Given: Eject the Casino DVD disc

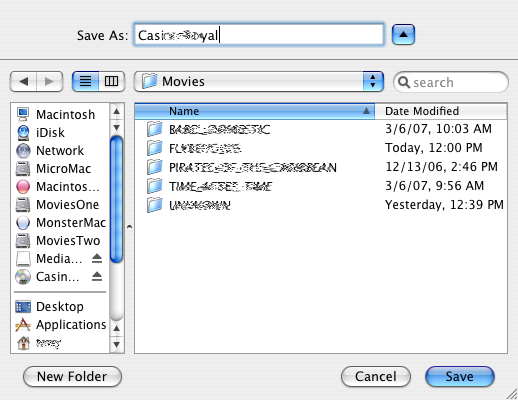Looking at the screenshot, I should pos(97,276).
